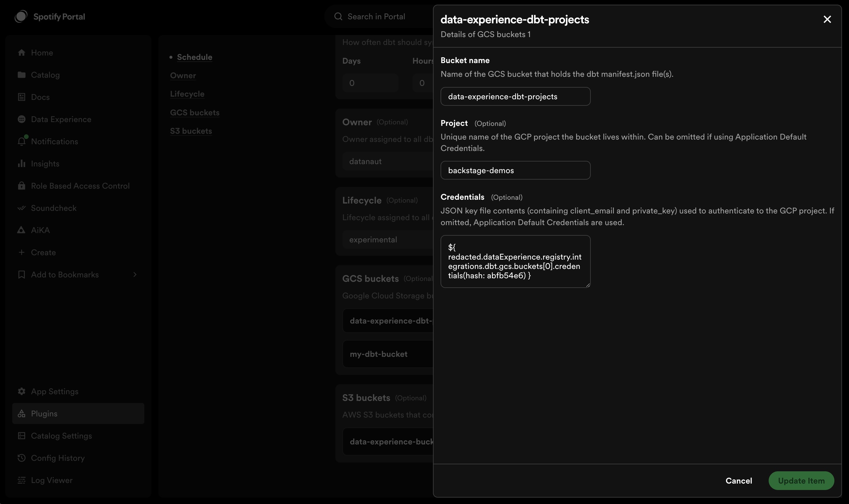Click the Add to Bookmarks bookmark icon
This screenshot has width=849, height=504.
coord(21,274)
